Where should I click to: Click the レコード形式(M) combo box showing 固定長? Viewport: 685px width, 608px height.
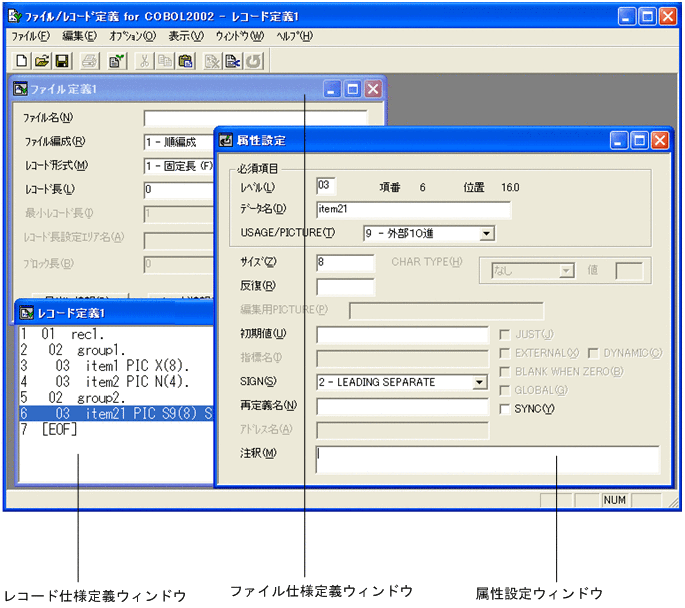click(x=179, y=166)
